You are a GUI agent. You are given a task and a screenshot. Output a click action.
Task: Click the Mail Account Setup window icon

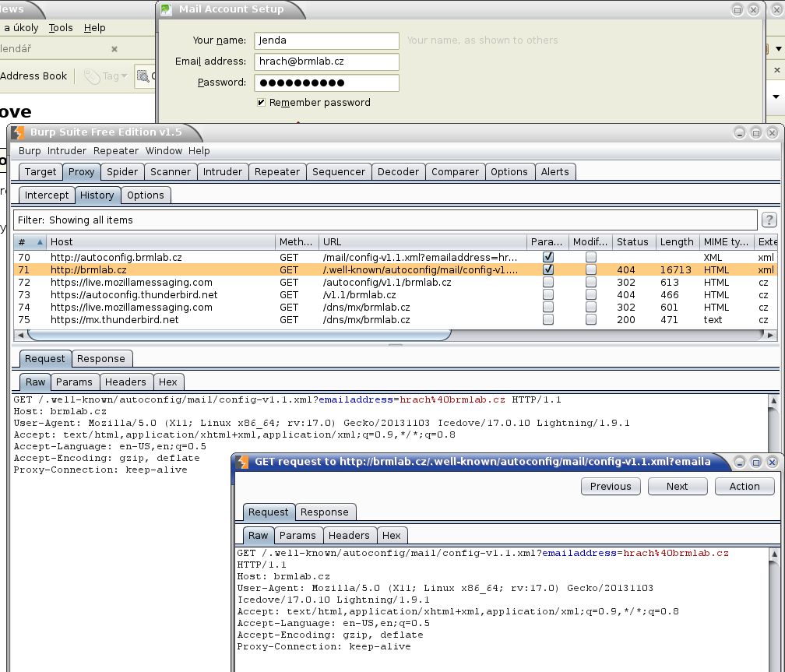[167, 9]
